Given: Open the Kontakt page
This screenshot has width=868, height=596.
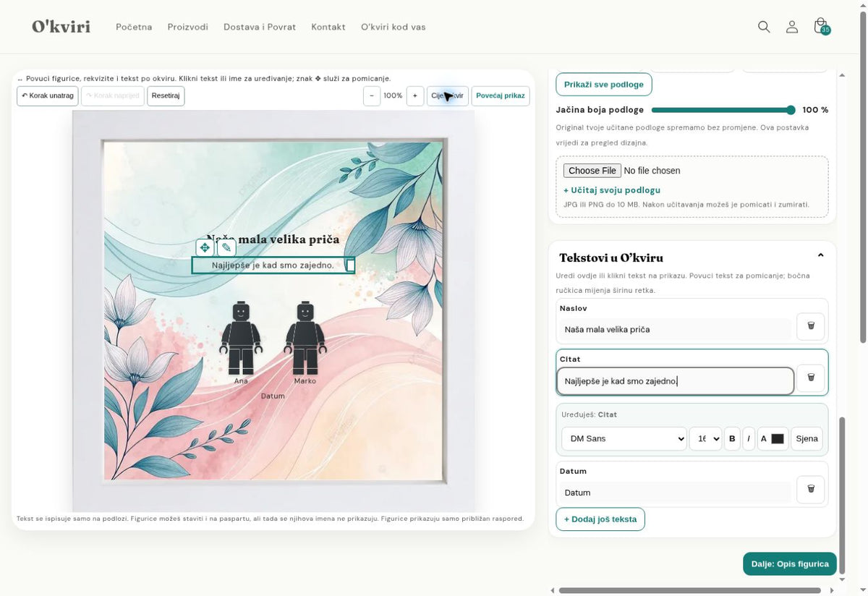Looking at the screenshot, I should [328, 27].
